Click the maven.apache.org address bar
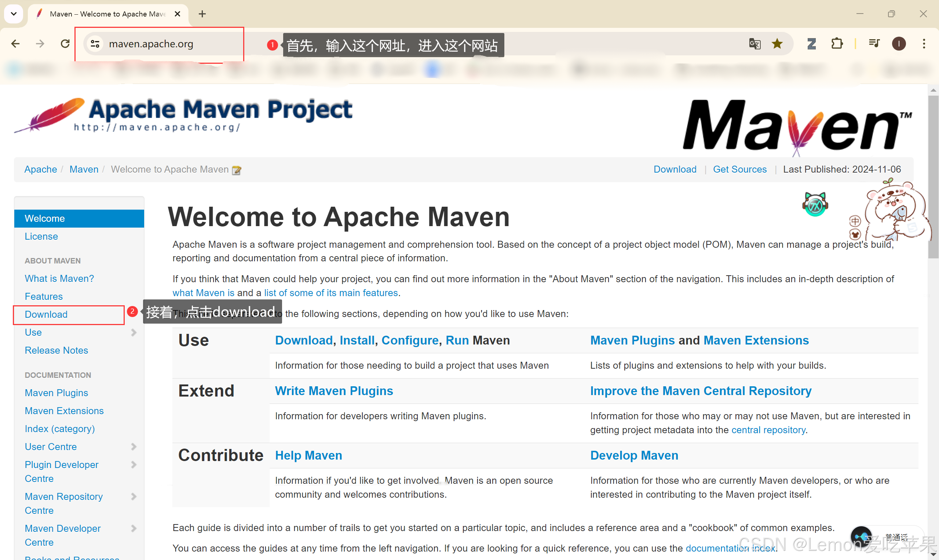939x560 pixels. [x=151, y=44]
